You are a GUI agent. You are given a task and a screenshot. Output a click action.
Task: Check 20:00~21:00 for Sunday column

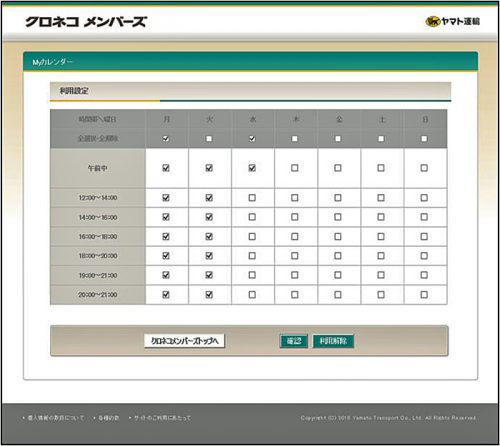tap(424, 295)
